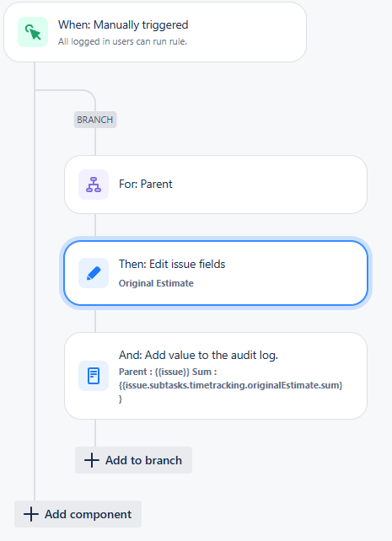Select the For: Parent branch component
Image resolution: width=392 pixels, height=541 pixels.
pos(216,185)
